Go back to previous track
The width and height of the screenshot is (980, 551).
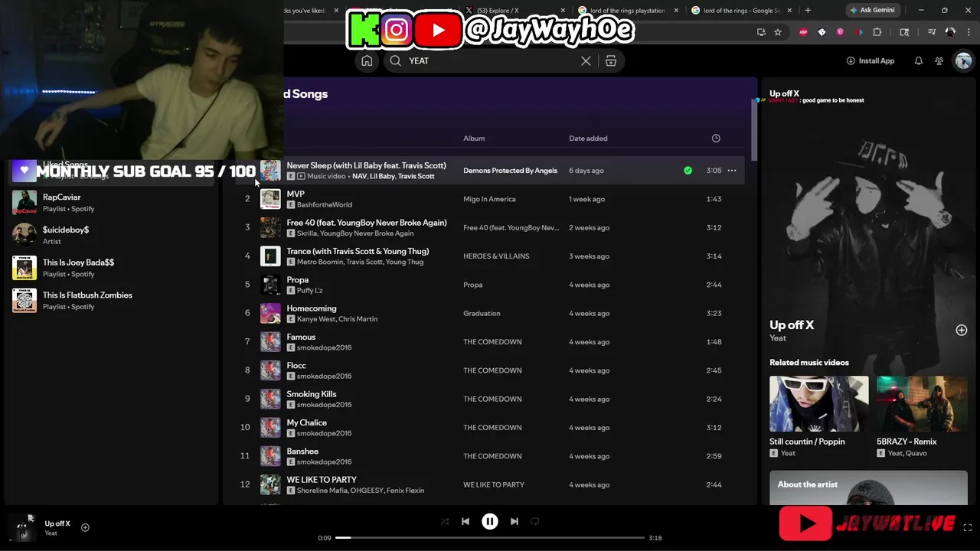pos(465,521)
